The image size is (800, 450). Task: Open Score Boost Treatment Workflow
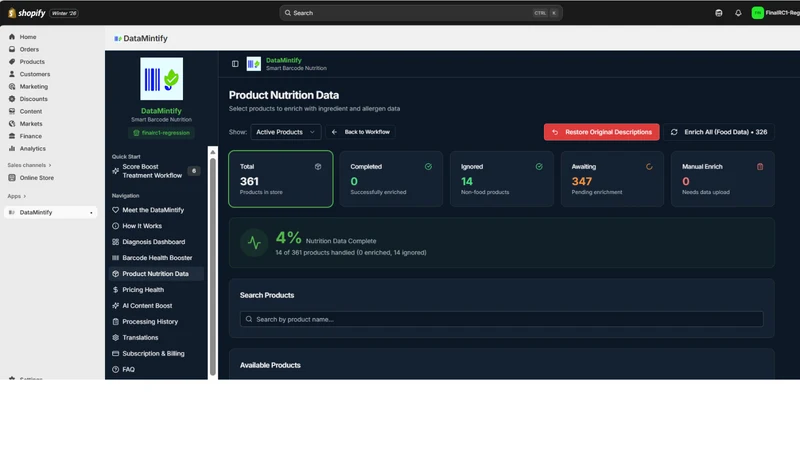[x=155, y=171]
